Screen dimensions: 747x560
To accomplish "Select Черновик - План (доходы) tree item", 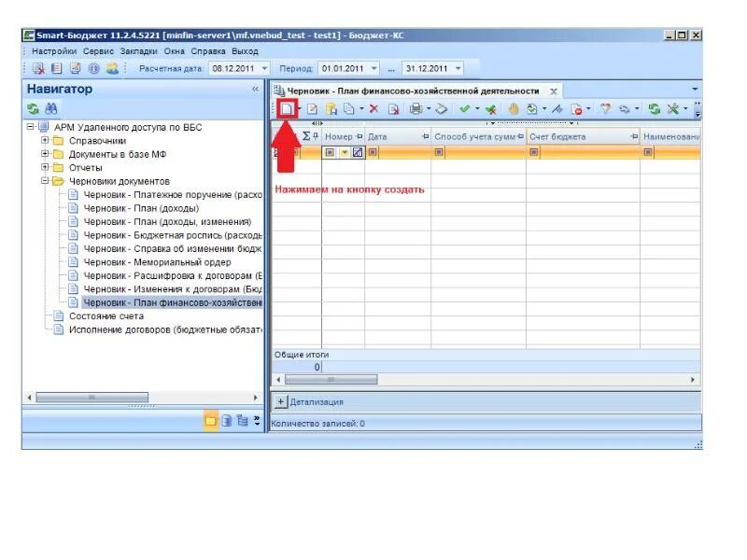I will pos(141,208).
